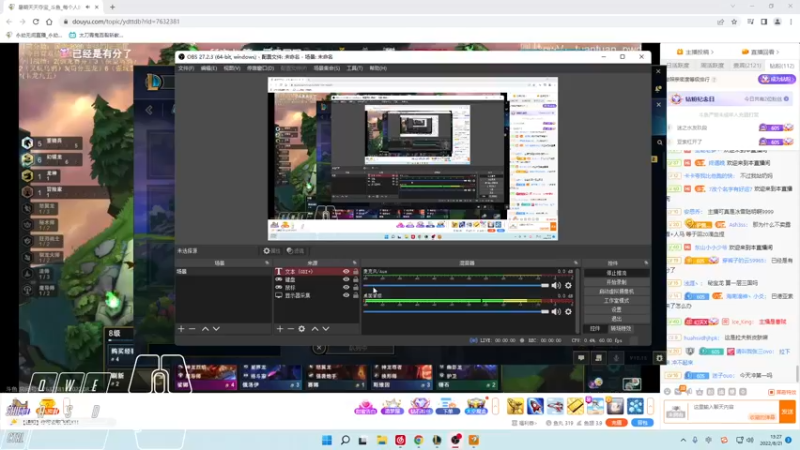Move scene up in scenes panel
Image resolution: width=800 pixels, height=450 pixels.
pos(205,329)
